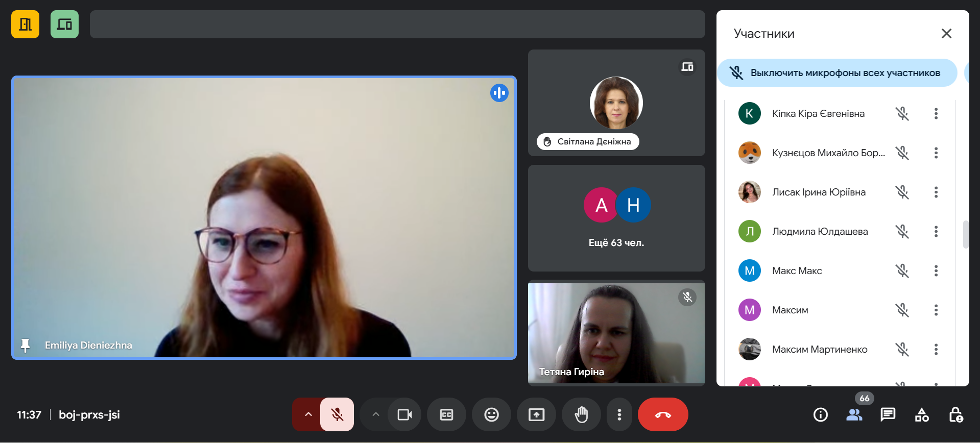This screenshot has width=980, height=443.
Task: Leave the call with the red hang-up button
Action: click(663, 414)
